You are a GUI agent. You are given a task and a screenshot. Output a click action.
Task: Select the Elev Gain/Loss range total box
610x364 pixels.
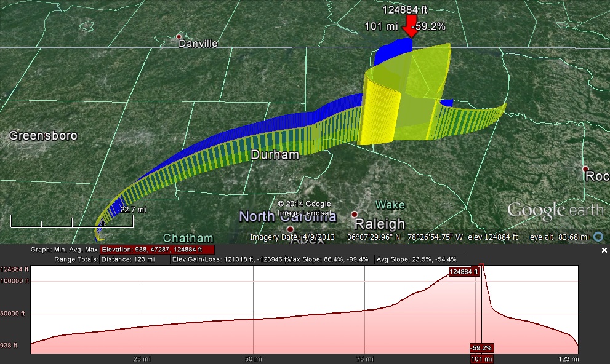click(230, 259)
